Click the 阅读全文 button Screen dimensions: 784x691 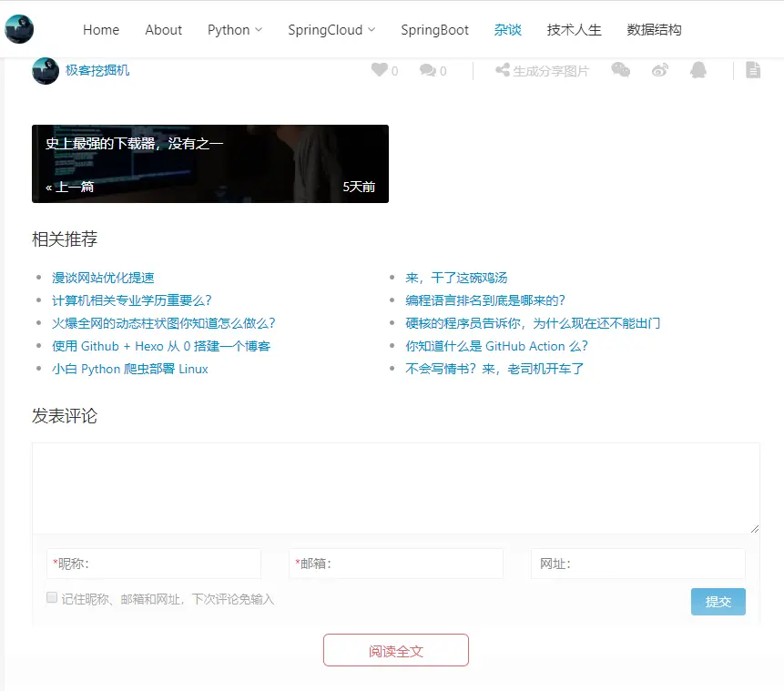396,650
